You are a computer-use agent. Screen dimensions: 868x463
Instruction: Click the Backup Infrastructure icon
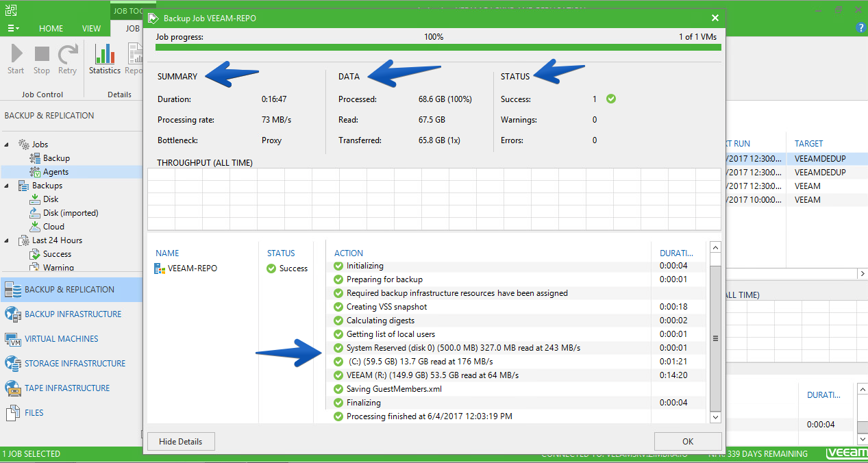coord(13,314)
